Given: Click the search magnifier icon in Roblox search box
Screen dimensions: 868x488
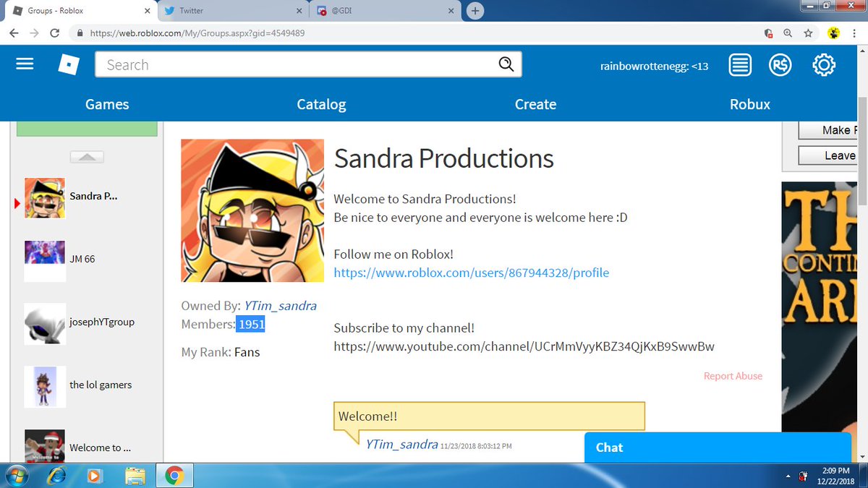Looking at the screenshot, I should (x=506, y=64).
